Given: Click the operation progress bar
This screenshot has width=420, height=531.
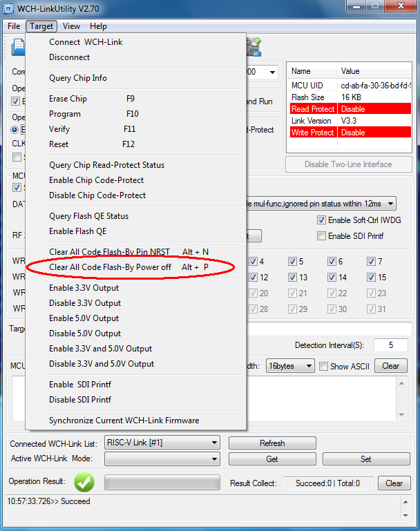Looking at the screenshot, I should point(161,483).
